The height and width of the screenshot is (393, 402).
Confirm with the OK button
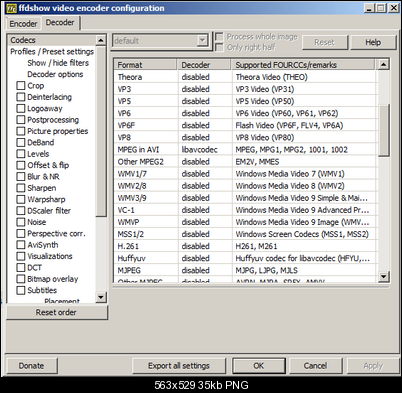[259, 366]
